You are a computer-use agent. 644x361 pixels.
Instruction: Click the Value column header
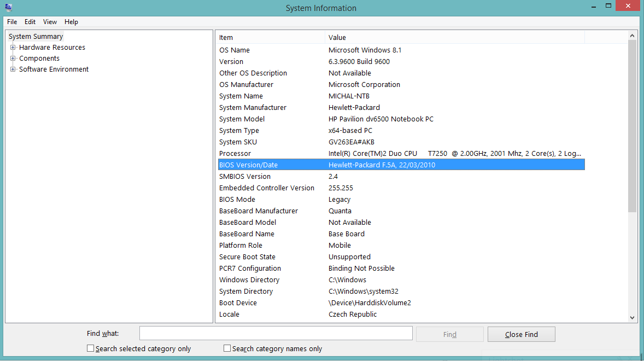point(455,37)
